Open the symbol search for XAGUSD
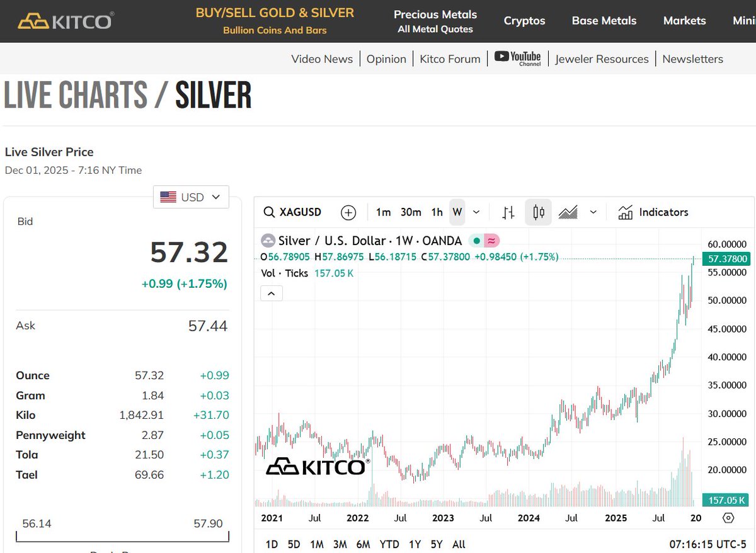Image resolution: width=756 pixels, height=553 pixels. tap(294, 212)
